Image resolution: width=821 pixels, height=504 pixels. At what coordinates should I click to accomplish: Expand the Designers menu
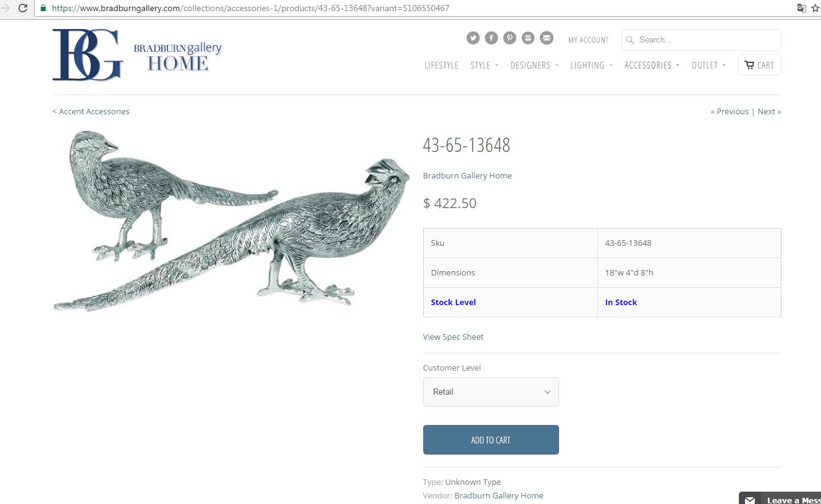(534, 65)
